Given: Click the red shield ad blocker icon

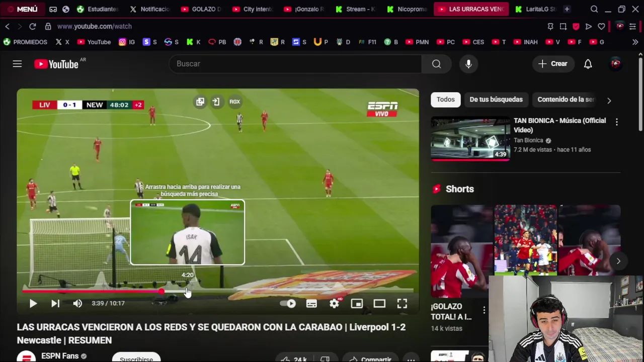Looking at the screenshot, I should point(576,26).
